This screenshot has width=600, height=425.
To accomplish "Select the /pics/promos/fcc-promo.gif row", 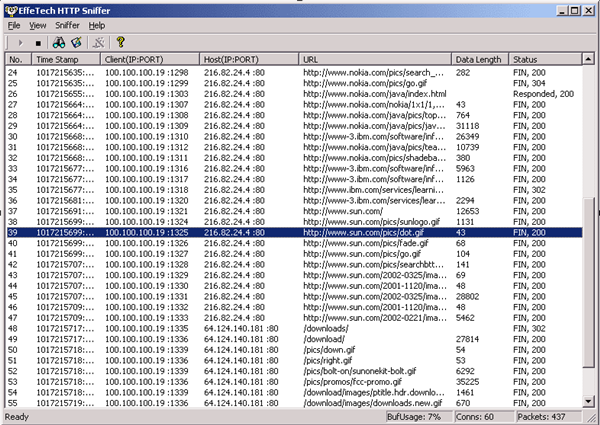I will [295, 382].
